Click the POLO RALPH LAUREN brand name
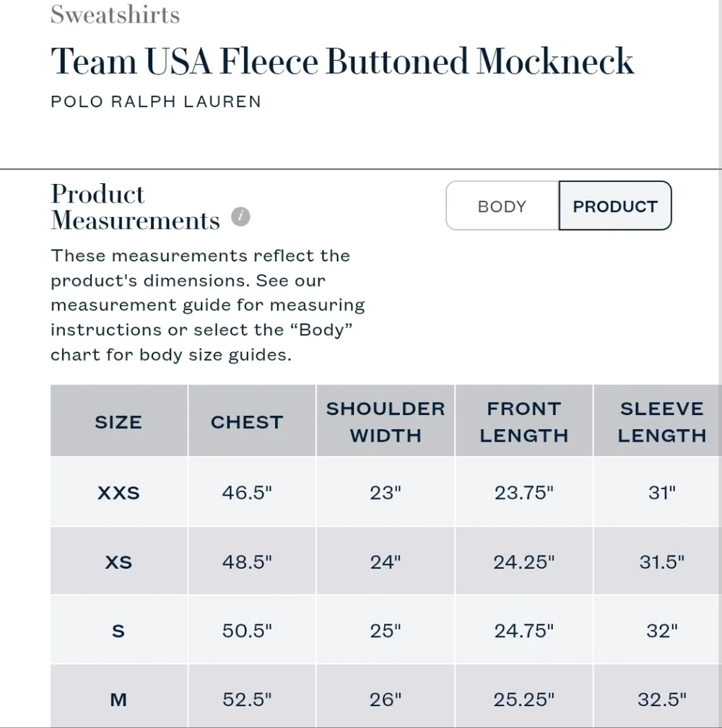Image resolution: width=722 pixels, height=728 pixels. 156,101
